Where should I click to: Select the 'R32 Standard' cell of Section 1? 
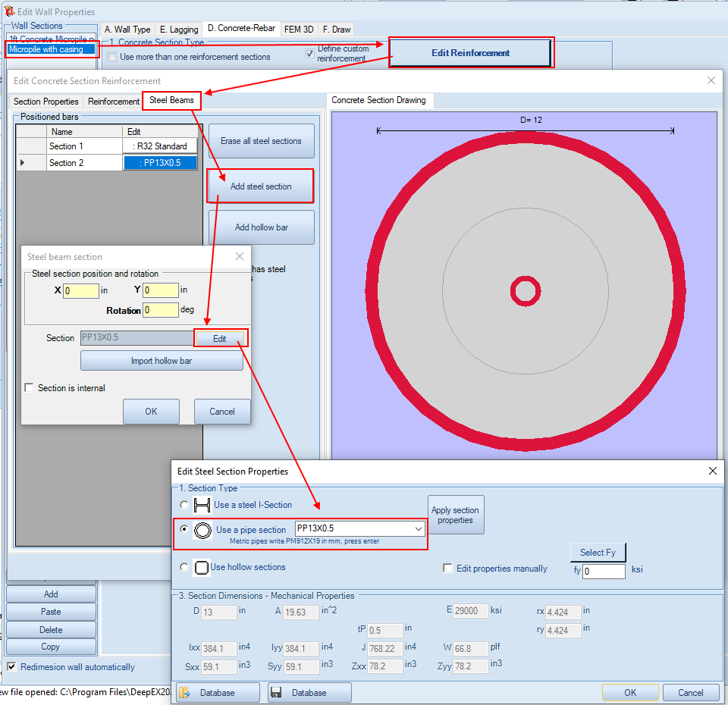160,146
